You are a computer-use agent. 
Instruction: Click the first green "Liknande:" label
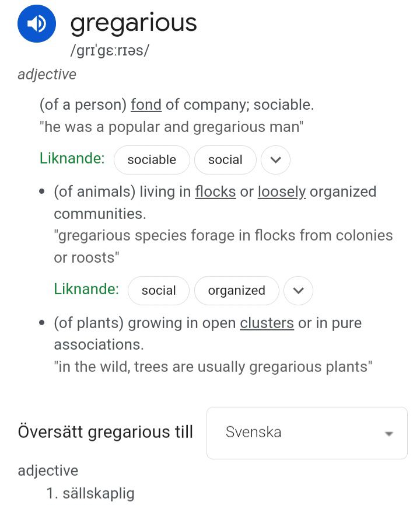pos(72,158)
